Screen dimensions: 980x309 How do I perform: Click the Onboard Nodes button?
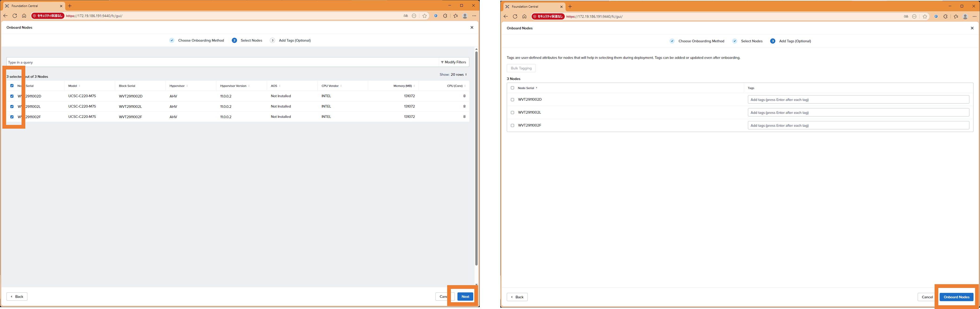coord(956,297)
